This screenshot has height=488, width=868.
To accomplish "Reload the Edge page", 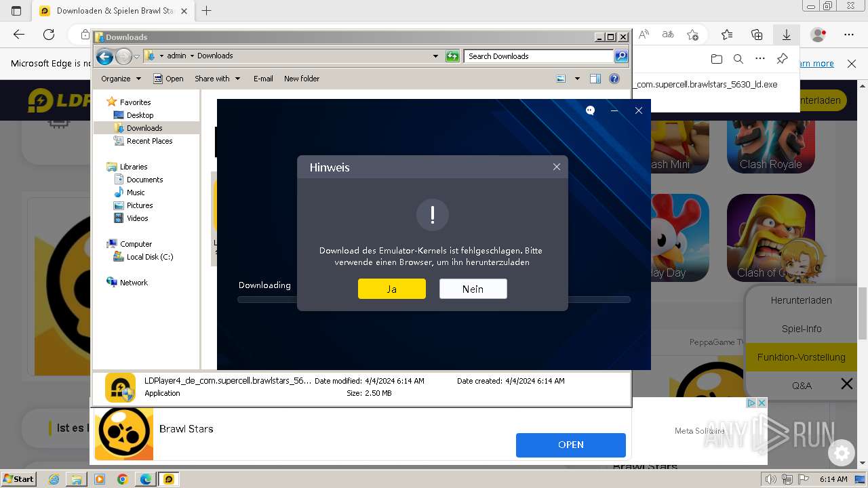I will click(49, 35).
